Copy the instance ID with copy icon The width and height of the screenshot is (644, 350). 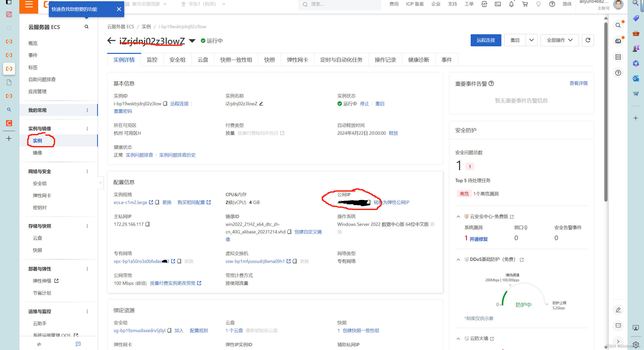pos(165,104)
